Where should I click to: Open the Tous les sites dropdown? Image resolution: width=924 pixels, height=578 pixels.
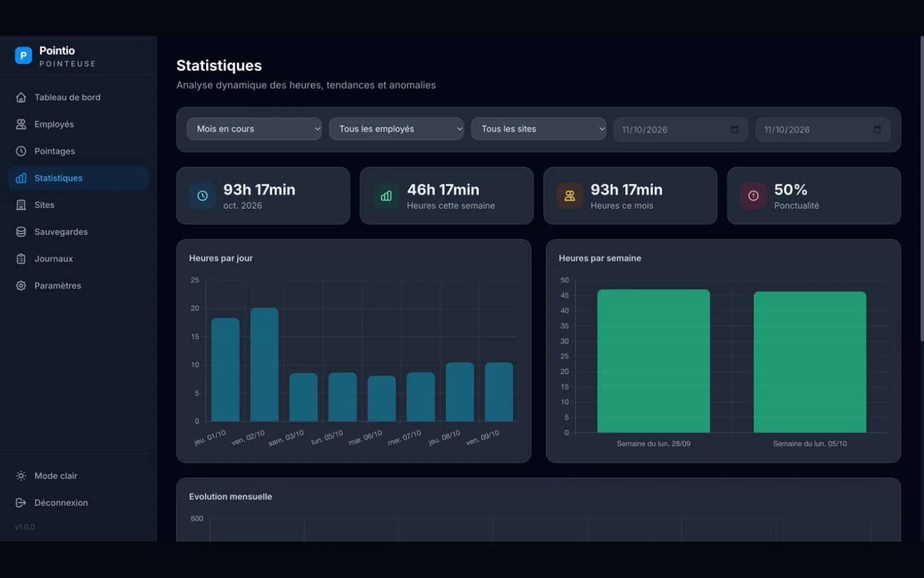(539, 129)
